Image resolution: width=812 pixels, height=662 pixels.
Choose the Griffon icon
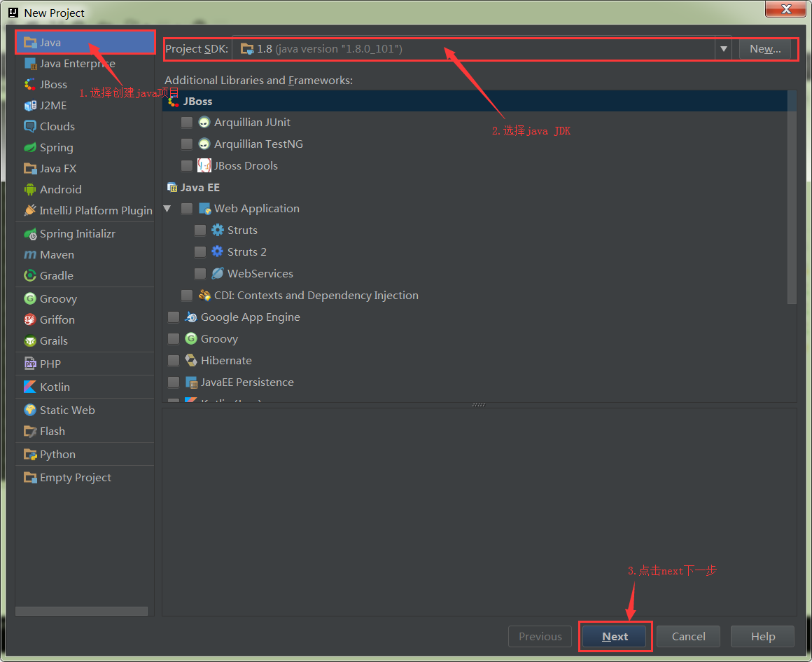click(x=30, y=320)
